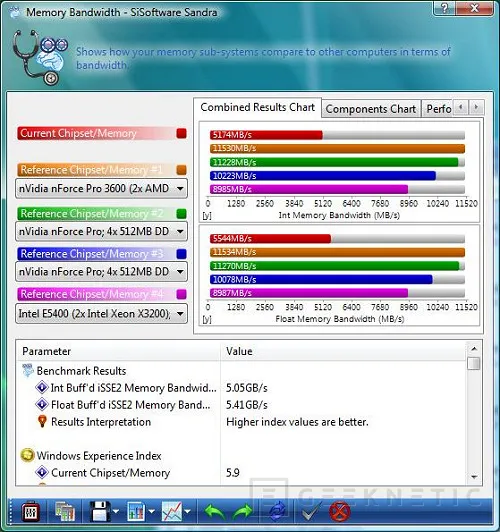500x532 pixels.
Task: Click the checkmark OK icon
Action: pos(312,511)
